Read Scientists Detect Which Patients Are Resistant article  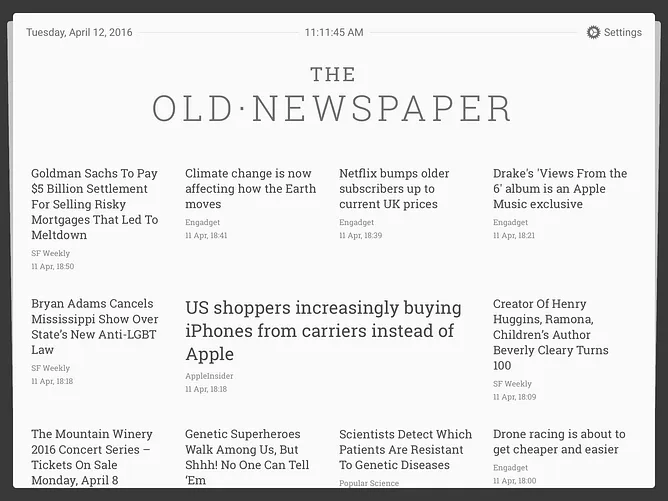click(406, 449)
